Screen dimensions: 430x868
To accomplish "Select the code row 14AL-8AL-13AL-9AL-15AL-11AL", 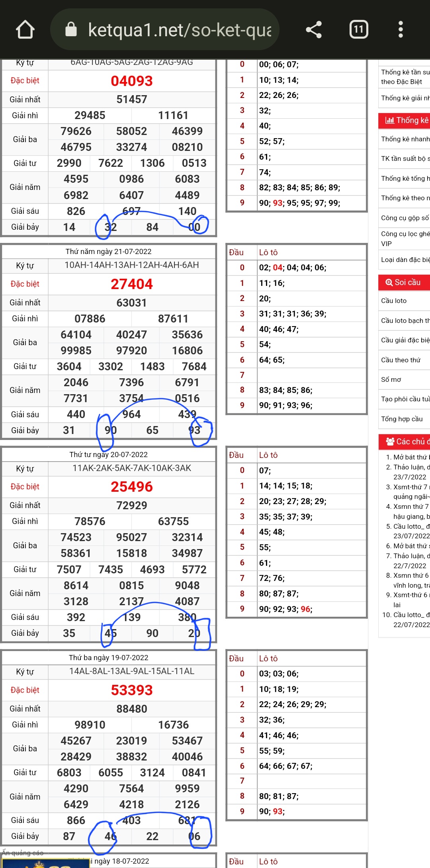I will pyautogui.click(x=132, y=671).
